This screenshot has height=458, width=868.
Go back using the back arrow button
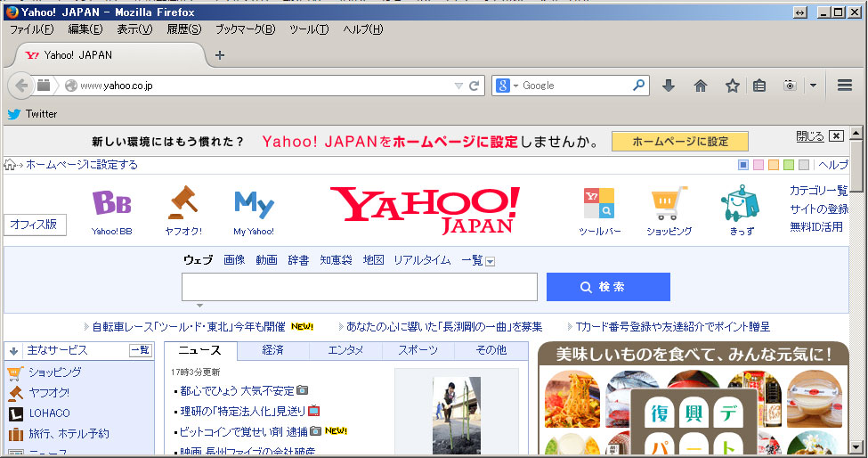coord(21,86)
